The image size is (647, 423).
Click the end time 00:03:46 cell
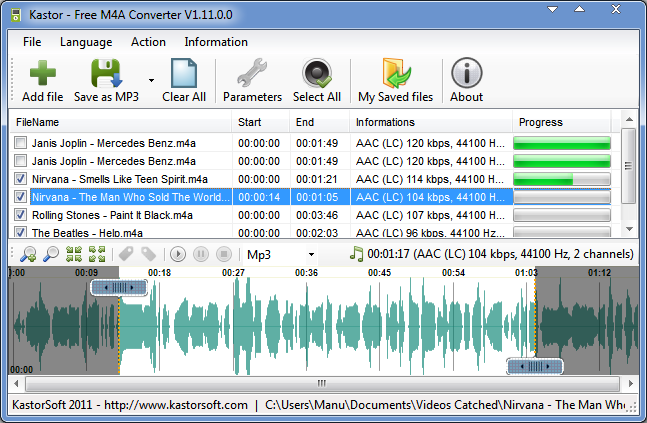coord(320,215)
